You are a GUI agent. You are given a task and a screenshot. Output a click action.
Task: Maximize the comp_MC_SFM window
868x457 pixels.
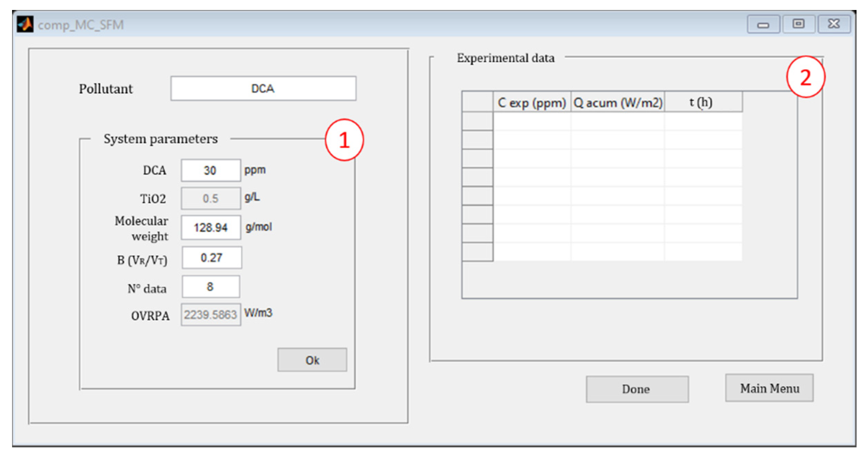(798, 24)
